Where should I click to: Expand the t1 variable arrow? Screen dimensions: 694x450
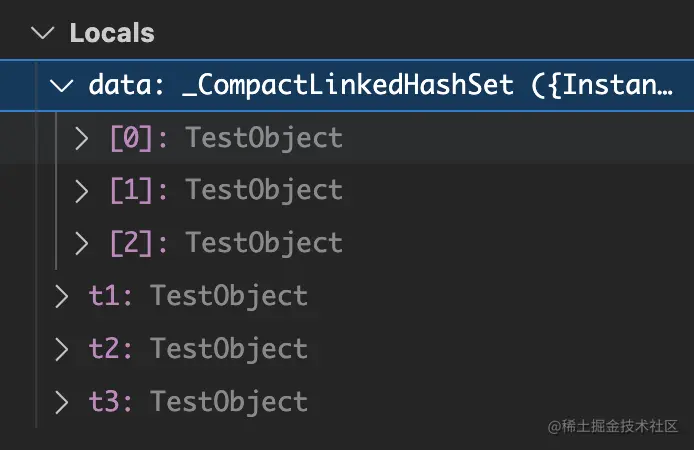pyautogui.click(x=62, y=296)
